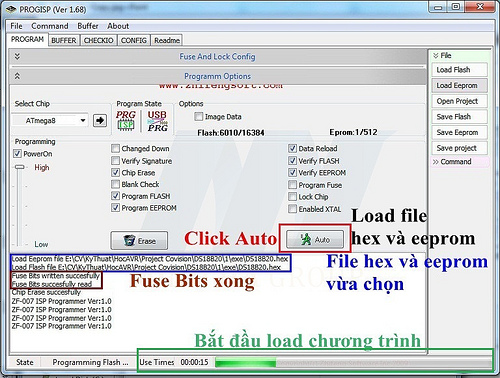Click the Save project button

click(x=459, y=148)
